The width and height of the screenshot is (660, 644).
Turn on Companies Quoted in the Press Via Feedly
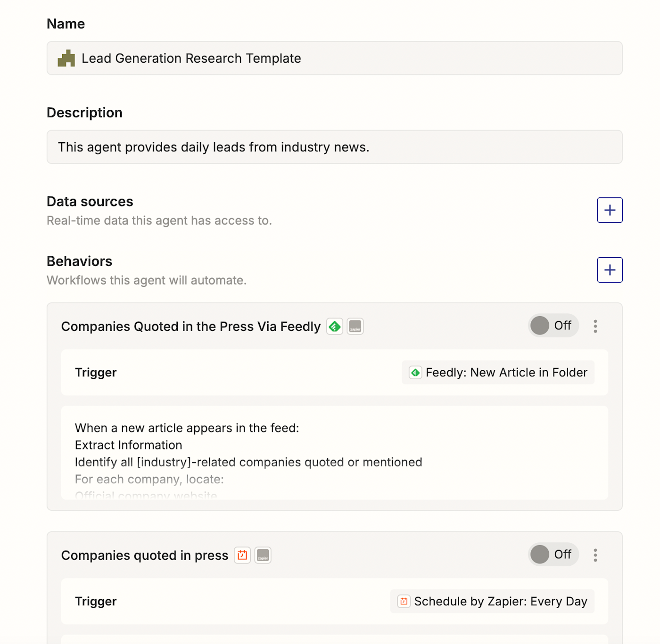coord(553,326)
